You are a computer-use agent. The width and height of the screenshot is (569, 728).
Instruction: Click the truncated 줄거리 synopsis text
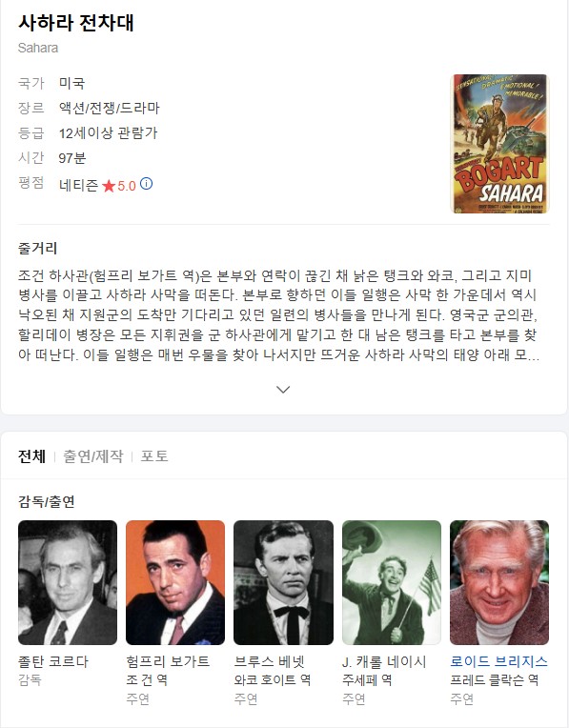point(278,315)
